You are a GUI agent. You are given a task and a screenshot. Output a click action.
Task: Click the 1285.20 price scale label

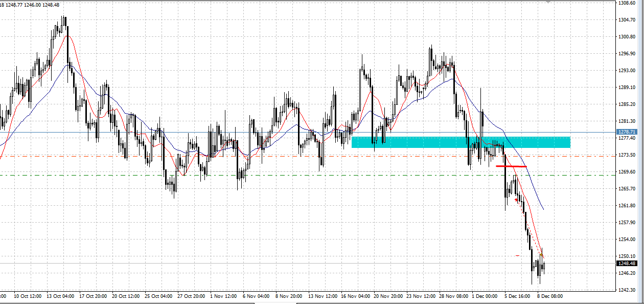tap(627, 104)
